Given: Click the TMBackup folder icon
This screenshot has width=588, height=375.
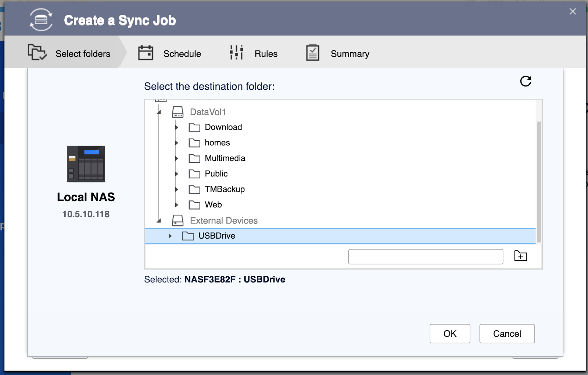Looking at the screenshot, I should click(x=194, y=189).
